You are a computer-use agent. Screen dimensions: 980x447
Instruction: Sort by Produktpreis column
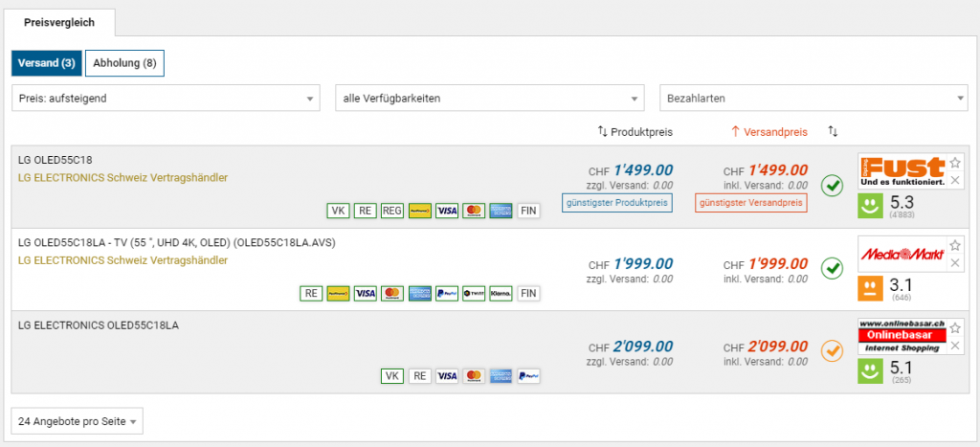[635, 132]
